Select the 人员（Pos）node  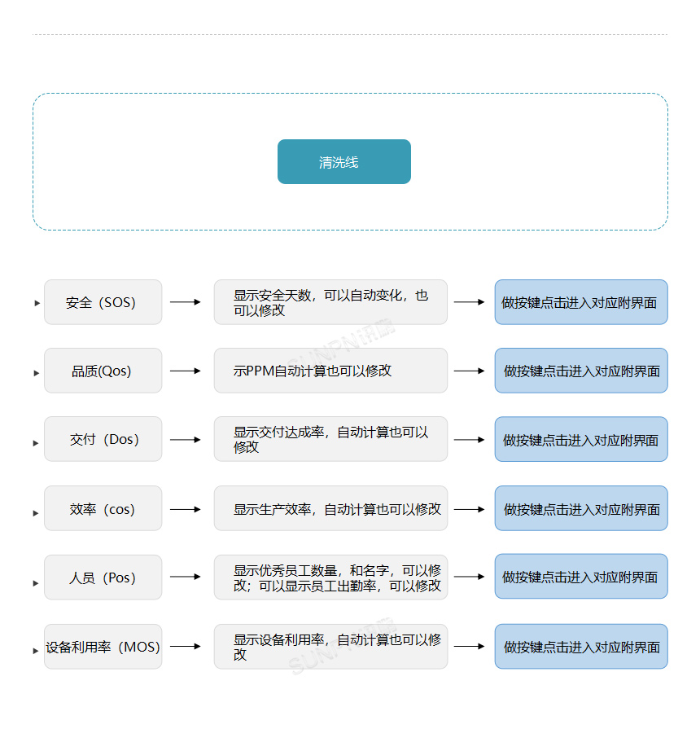(103, 576)
